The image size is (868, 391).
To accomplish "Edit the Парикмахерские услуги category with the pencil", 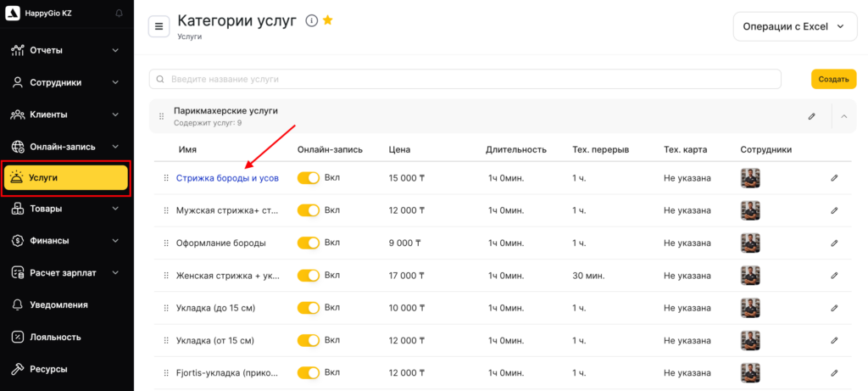I will [811, 116].
